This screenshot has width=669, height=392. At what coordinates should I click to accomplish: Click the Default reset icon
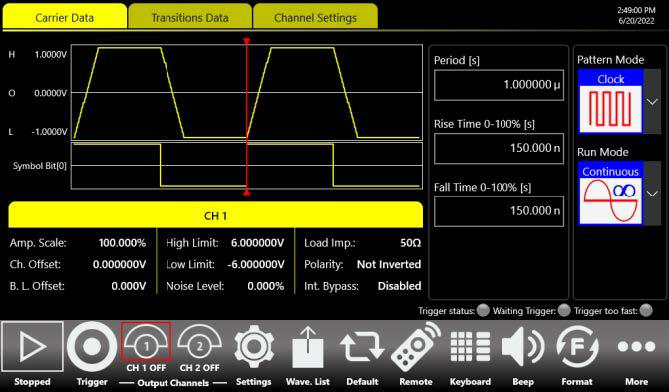(362, 347)
